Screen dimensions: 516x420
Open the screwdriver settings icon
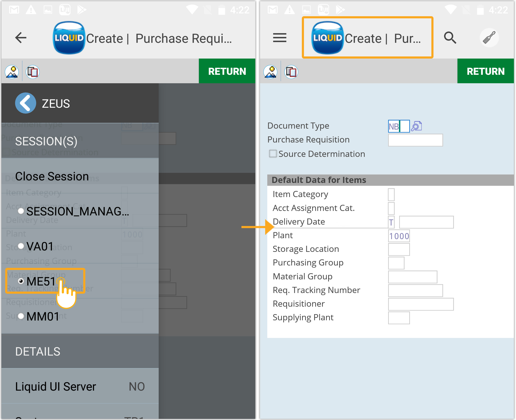pos(489,38)
